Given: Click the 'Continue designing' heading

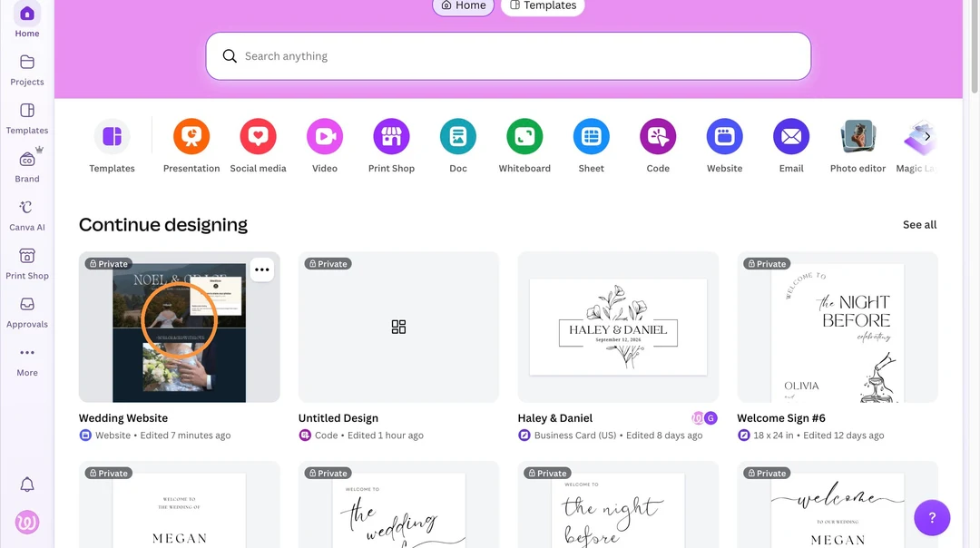Looking at the screenshot, I should coord(163,224).
